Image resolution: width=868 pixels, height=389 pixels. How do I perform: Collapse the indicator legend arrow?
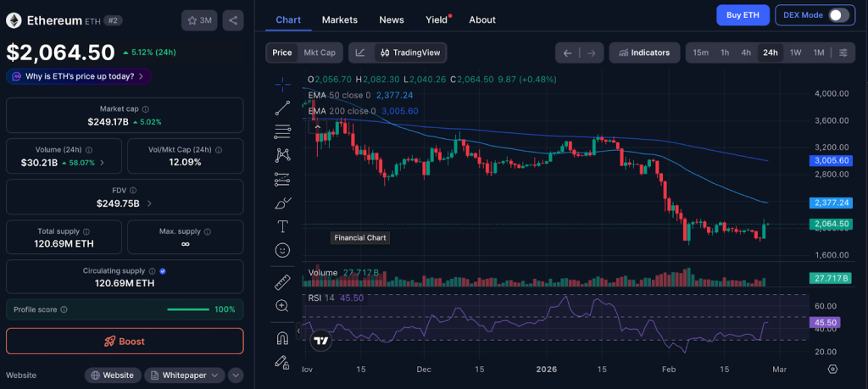(x=316, y=126)
